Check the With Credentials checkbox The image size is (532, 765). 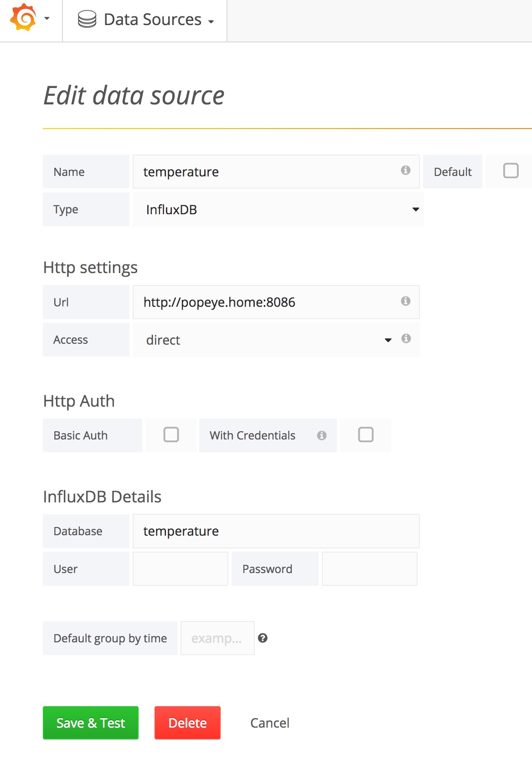[x=366, y=434]
